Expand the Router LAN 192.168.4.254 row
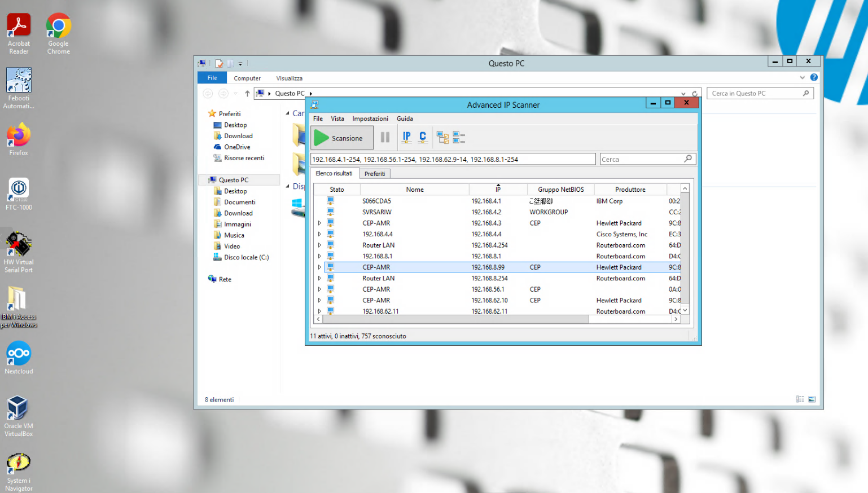Viewport: 868px width, 493px height. (x=319, y=245)
